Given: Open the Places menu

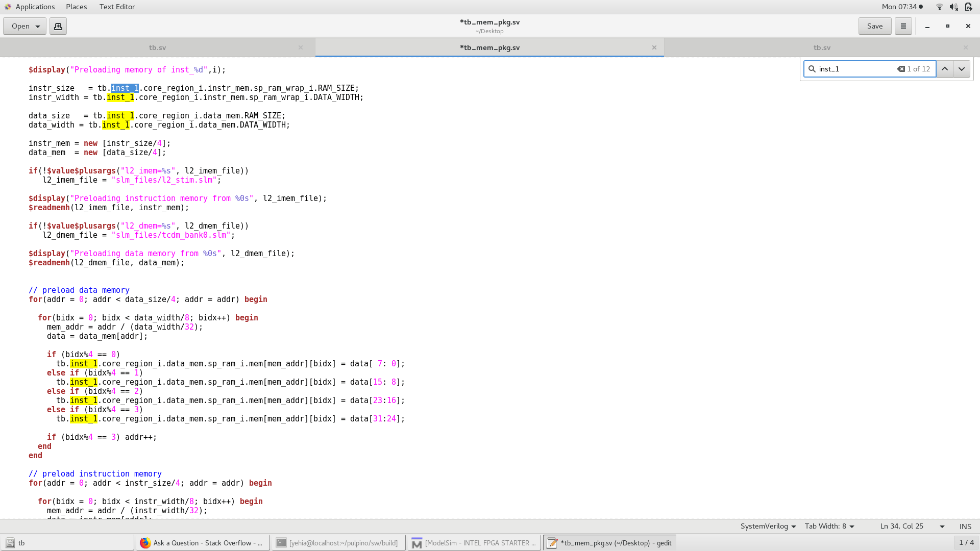Looking at the screenshot, I should pyautogui.click(x=77, y=7).
